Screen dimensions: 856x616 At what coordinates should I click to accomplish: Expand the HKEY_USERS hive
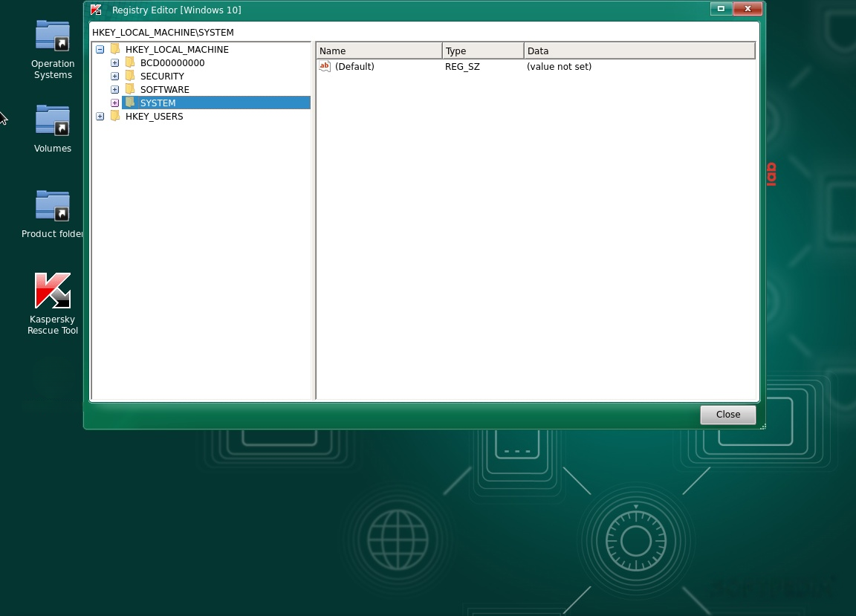coord(100,117)
